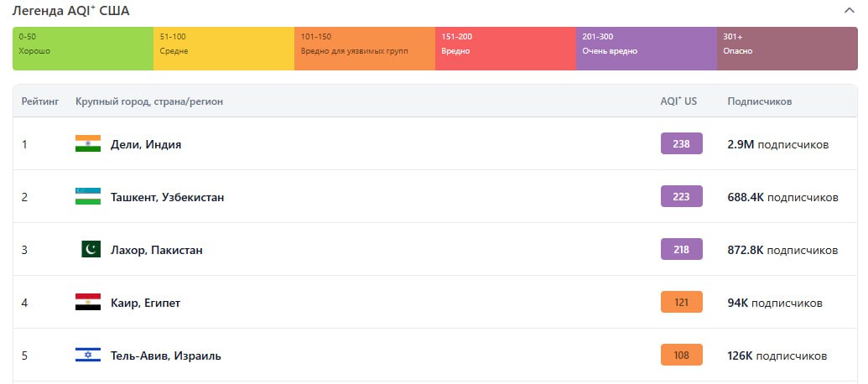Image resolution: width=868 pixels, height=384 pixels.
Task: Click the green 0-50 Хорошо legend swatch
Action: (82, 49)
